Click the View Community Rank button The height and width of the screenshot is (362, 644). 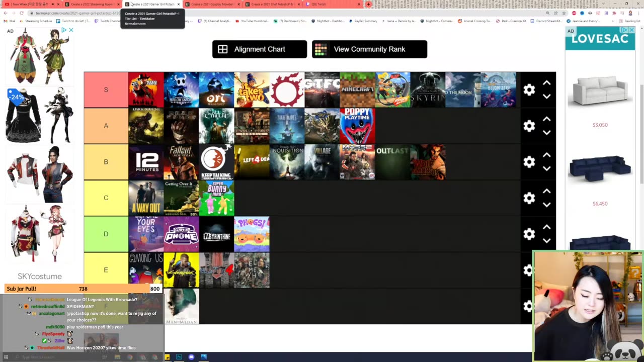pos(369,49)
